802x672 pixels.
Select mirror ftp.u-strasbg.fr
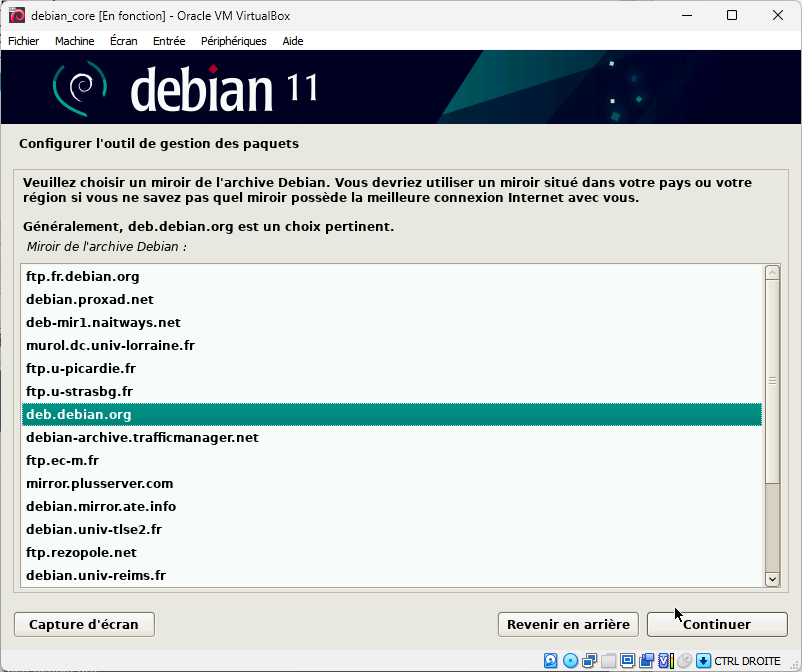pos(392,391)
